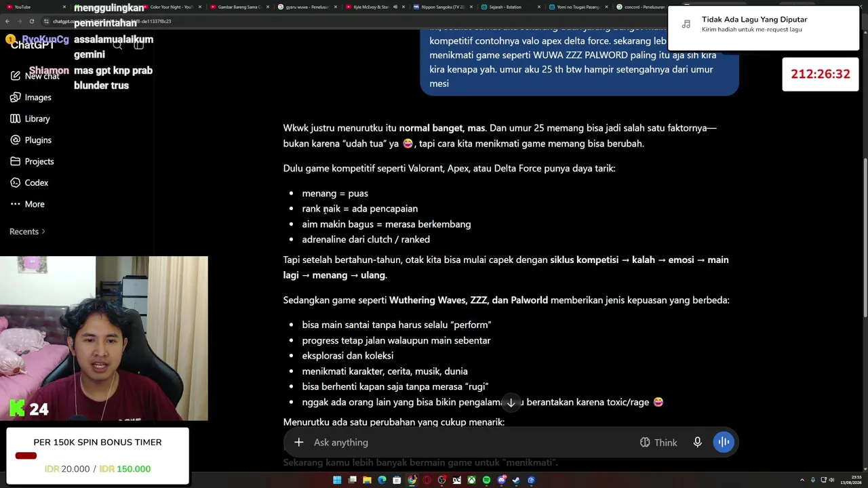Open Opera browser from the taskbar
Viewport: 868px width, 488px height.
coord(427,480)
